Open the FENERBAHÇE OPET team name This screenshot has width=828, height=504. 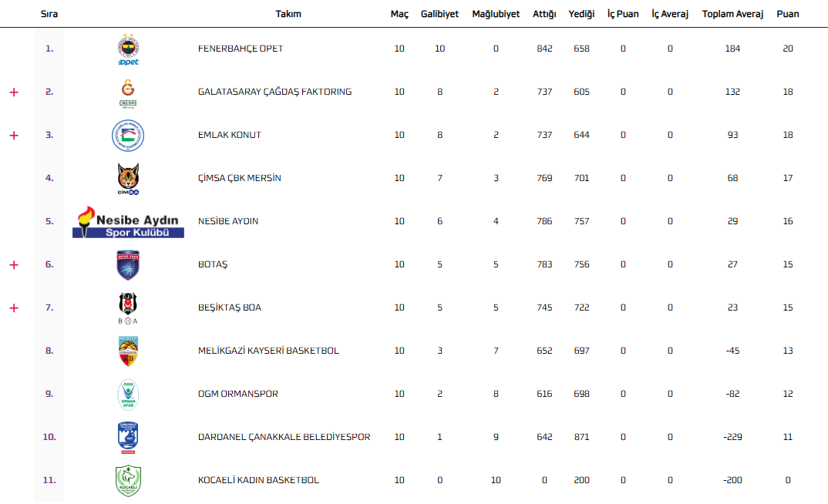tap(241, 49)
